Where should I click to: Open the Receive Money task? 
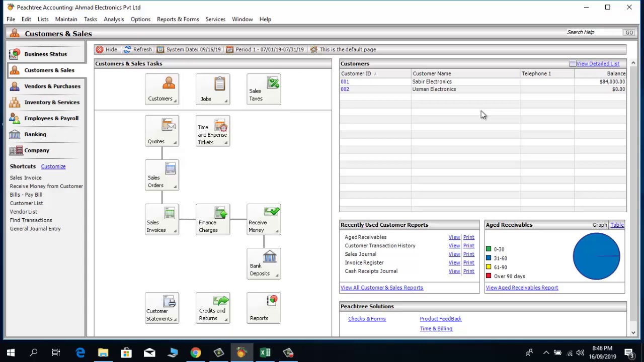pos(264,219)
